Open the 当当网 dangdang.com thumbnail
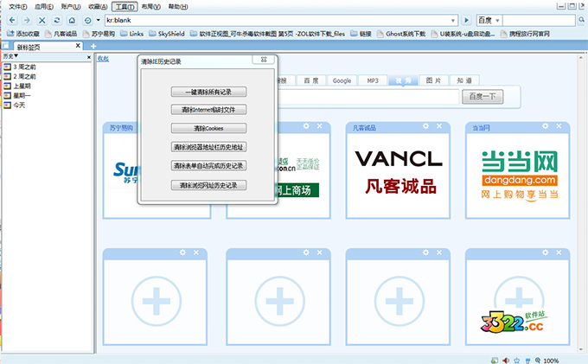Viewport: 588px width, 364px height. tap(517, 175)
